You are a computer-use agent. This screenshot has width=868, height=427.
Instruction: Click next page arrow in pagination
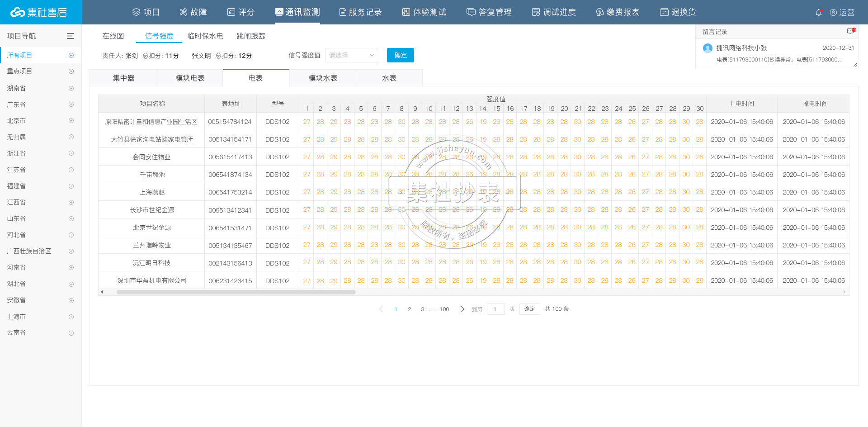coord(462,309)
